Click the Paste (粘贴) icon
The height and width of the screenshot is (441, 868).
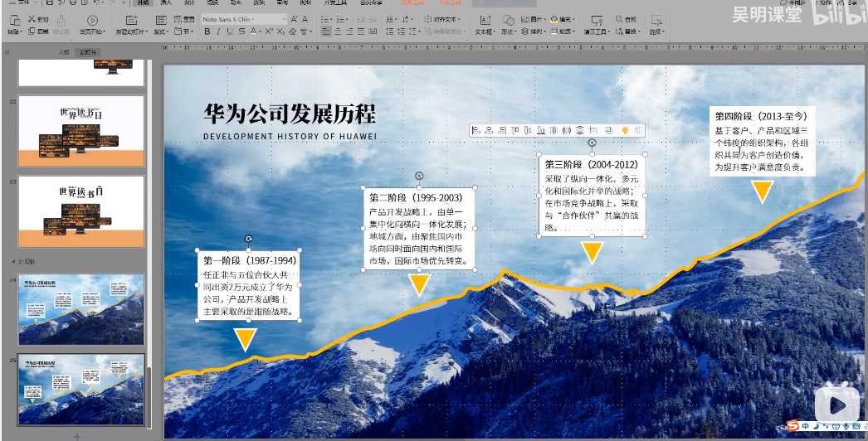[15, 21]
